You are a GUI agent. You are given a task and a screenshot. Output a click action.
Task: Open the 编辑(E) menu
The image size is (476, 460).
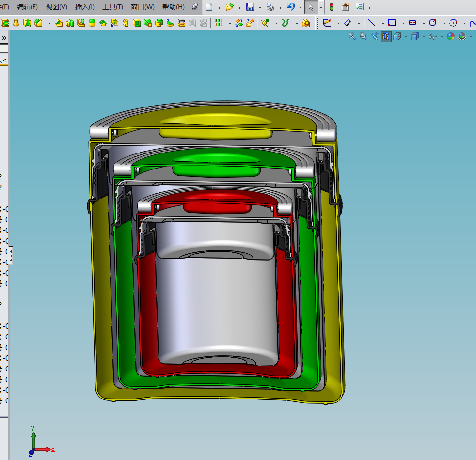tap(27, 7)
